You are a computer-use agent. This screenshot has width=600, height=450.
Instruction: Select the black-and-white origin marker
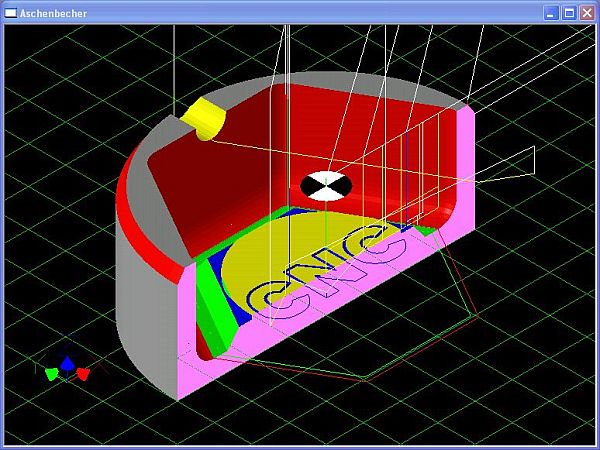326,186
